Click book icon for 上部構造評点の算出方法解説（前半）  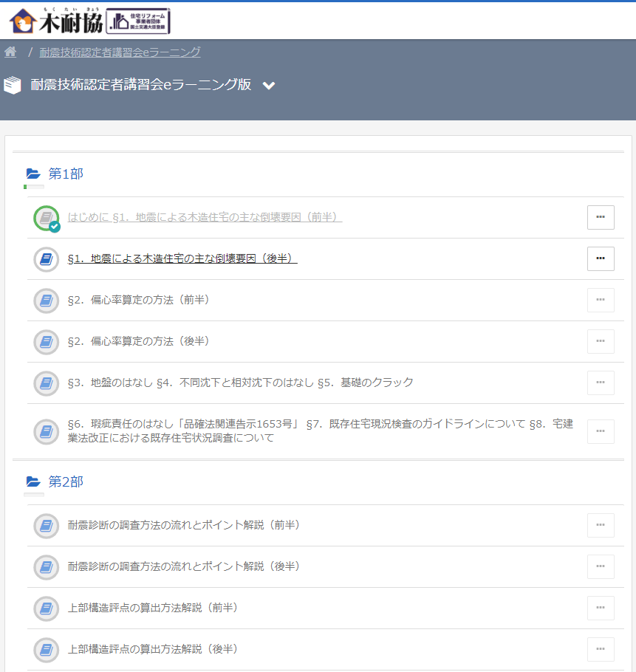click(x=47, y=608)
